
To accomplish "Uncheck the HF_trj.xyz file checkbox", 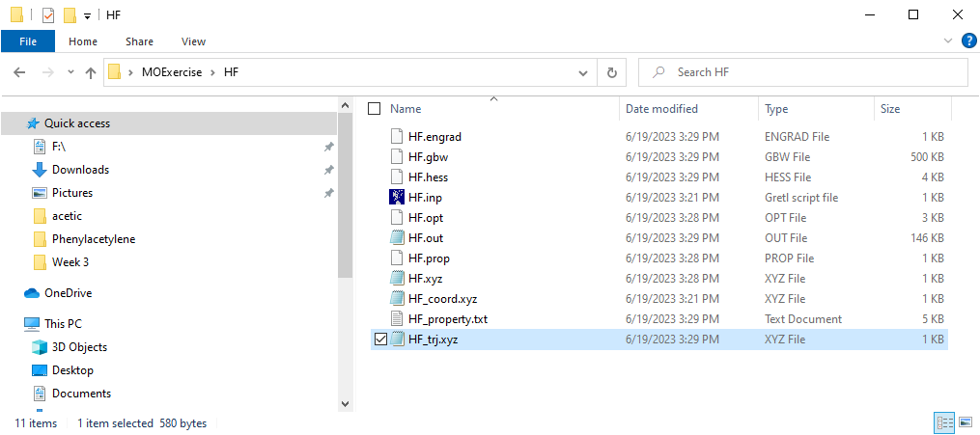I will click(x=379, y=340).
